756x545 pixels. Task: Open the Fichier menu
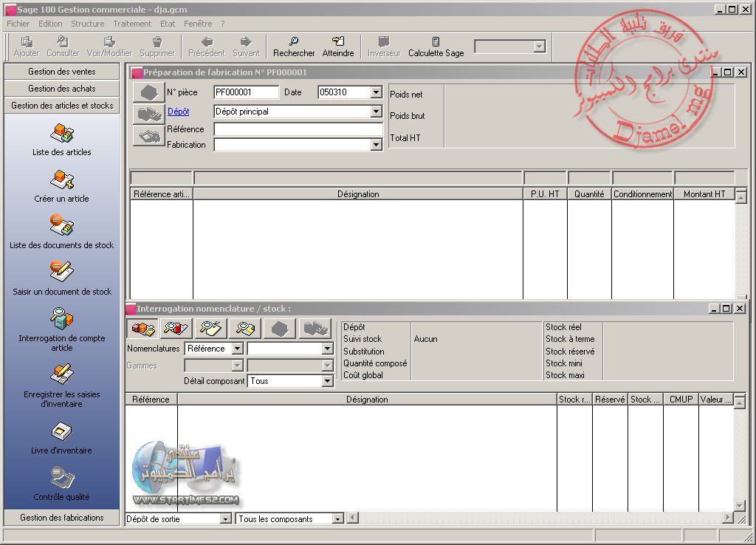18,23
